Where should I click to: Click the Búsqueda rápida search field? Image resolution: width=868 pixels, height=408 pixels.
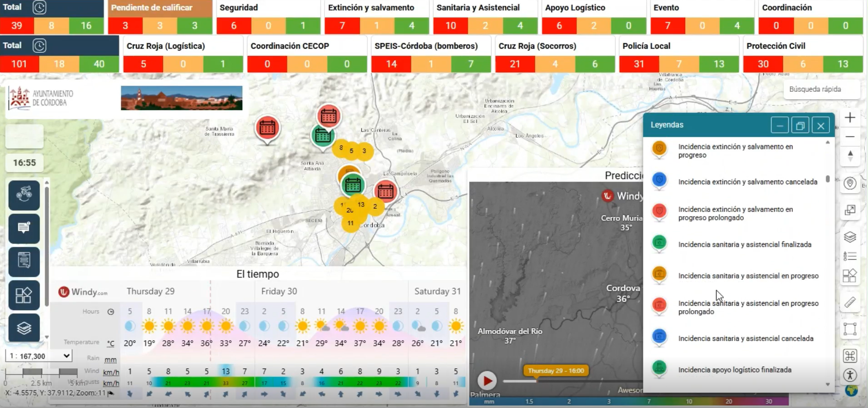point(822,89)
